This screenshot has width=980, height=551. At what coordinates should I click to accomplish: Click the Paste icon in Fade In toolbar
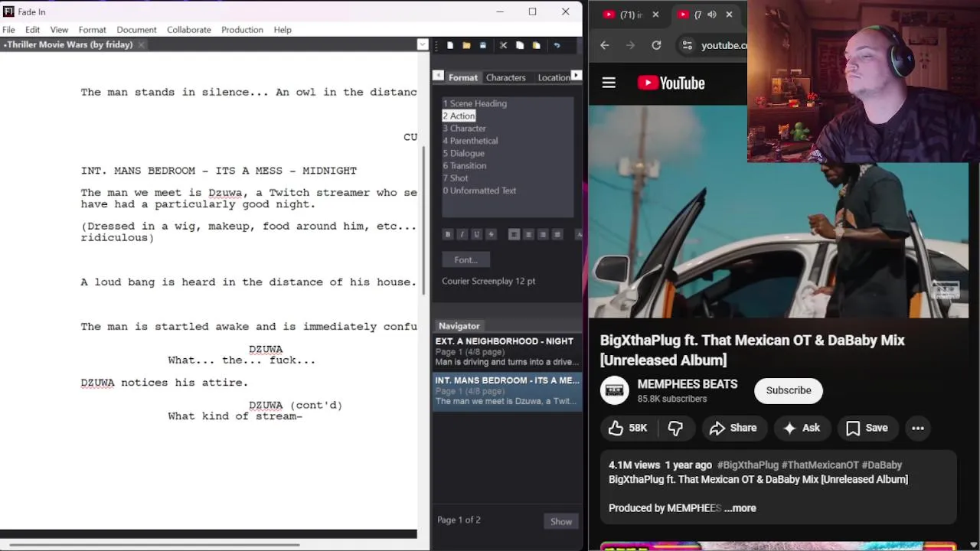[x=536, y=45]
